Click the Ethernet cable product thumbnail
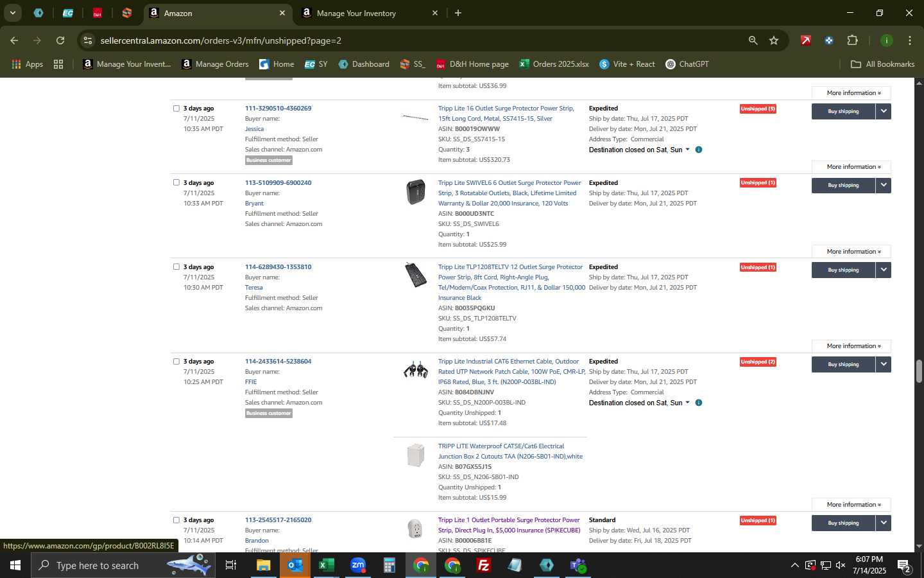Viewport: 924px width, 578px height. tap(415, 370)
